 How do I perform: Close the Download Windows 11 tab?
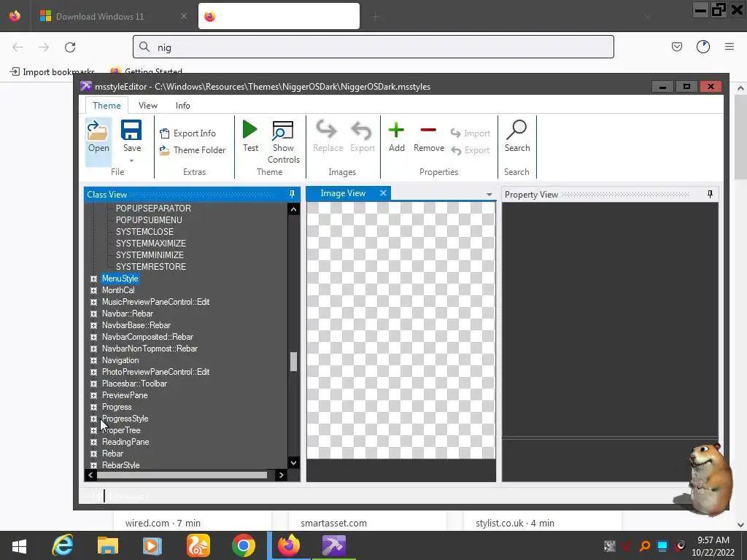(183, 16)
